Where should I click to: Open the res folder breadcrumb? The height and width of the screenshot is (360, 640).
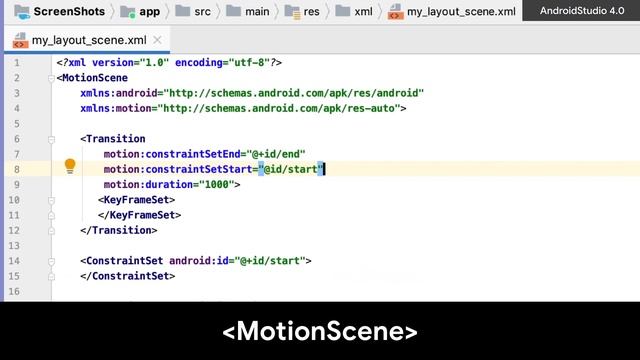[302, 11]
